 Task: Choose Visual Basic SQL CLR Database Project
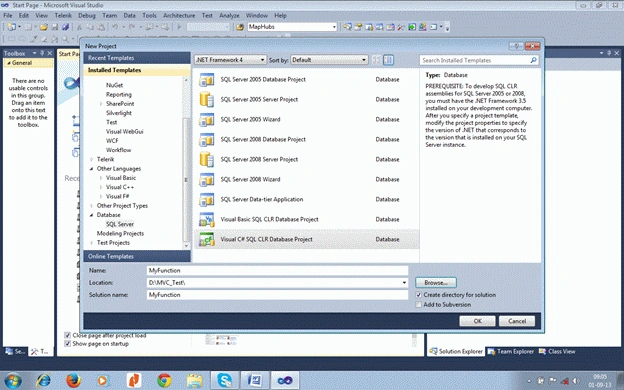[306, 219]
